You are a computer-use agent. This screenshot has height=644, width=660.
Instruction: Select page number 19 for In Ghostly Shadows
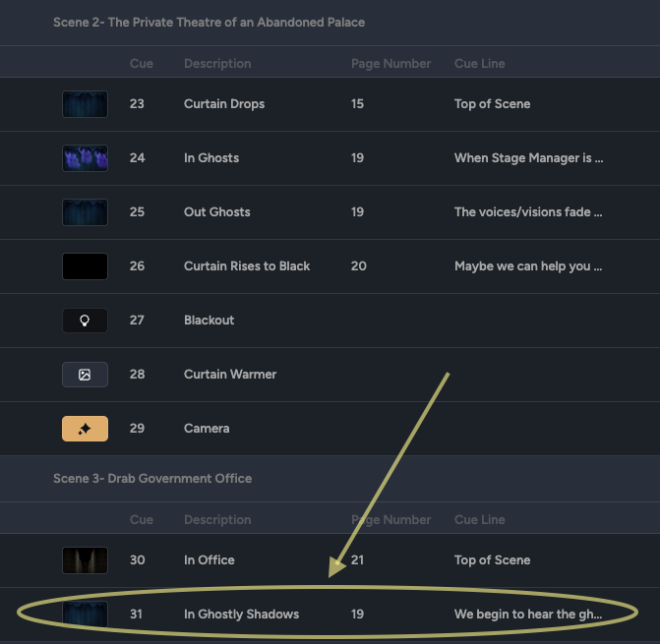(x=357, y=615)
